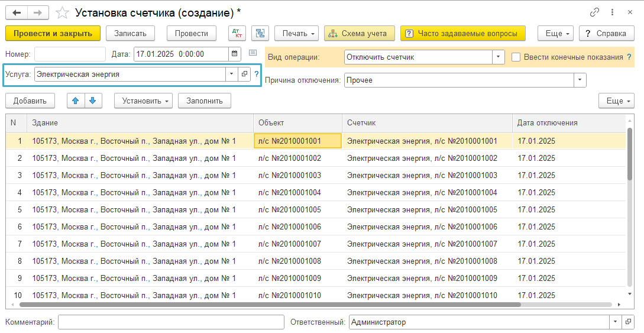The image size is (644, 333).
Task: Show help for Ввести конечные показания
Action: pos(629,57)
